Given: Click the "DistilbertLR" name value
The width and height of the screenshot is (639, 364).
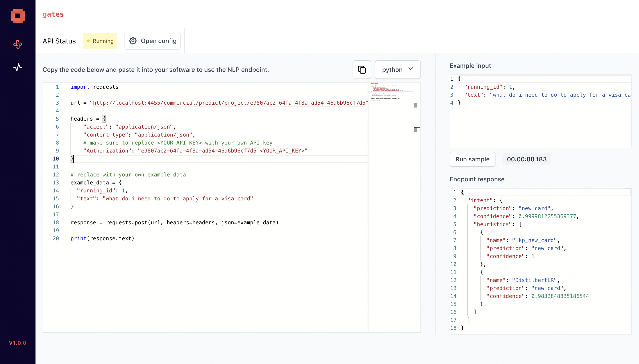Looking at the screenshot, I should [x=534, y=280].
